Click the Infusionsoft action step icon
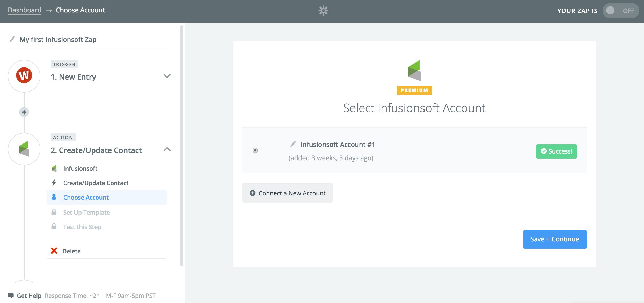This screenshot has width=644, height=303. point(24,149)
